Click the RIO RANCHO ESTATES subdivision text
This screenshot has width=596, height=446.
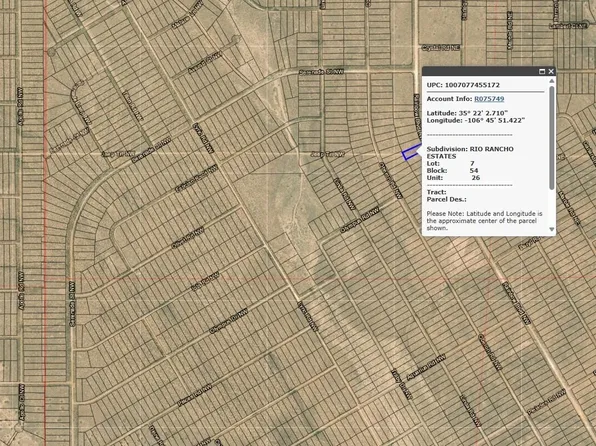470,152
